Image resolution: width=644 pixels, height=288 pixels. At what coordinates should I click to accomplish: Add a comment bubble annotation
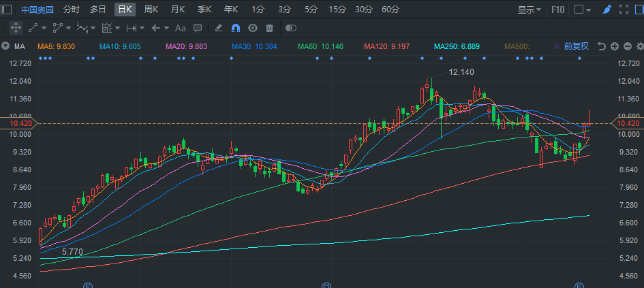[x=198, y=28]
